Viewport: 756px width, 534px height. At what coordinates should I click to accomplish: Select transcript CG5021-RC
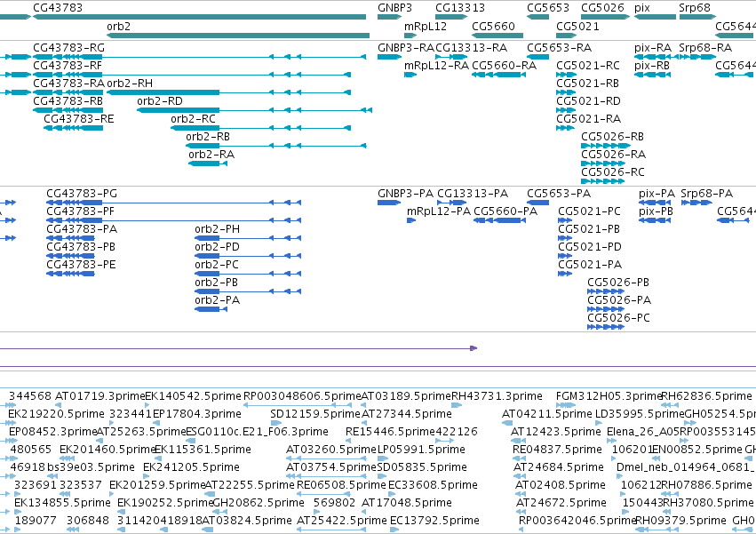pos(588,66)
